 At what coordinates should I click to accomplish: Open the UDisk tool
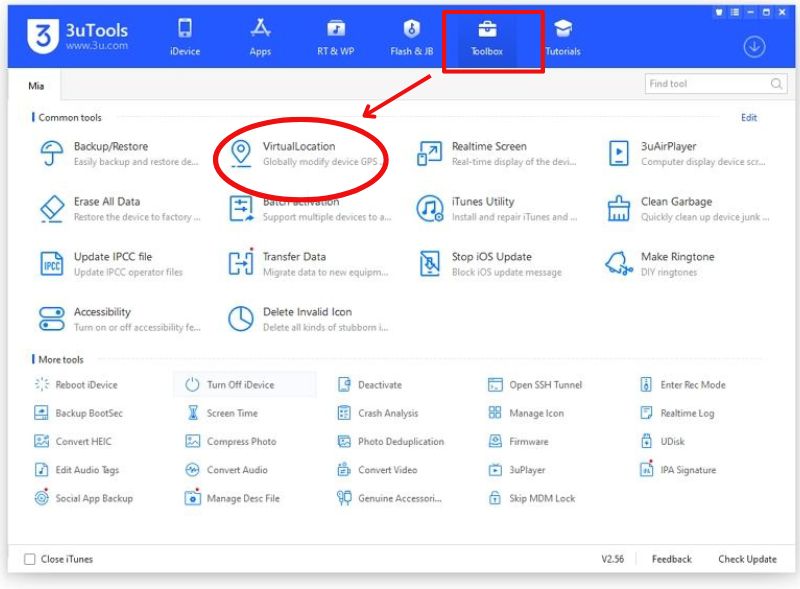pyautogui.click(x=662, y=441)
